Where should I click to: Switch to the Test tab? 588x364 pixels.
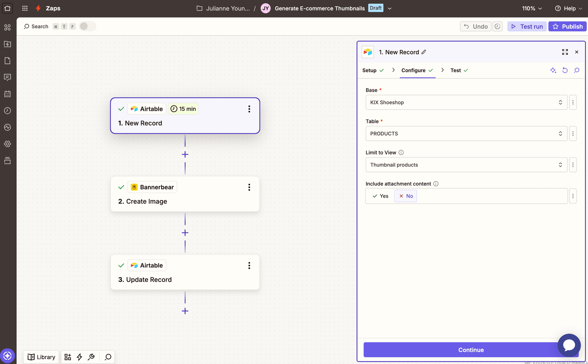[456, 70]
